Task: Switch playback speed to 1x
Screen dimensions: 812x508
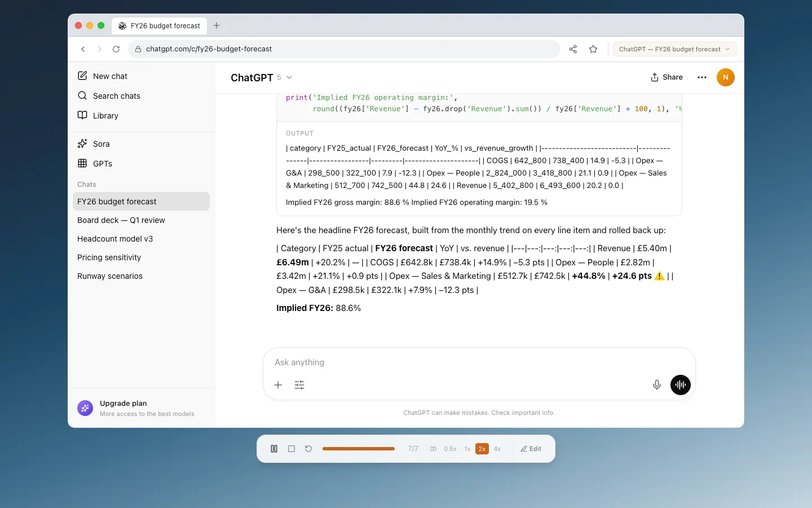Action: coord(467,449)
